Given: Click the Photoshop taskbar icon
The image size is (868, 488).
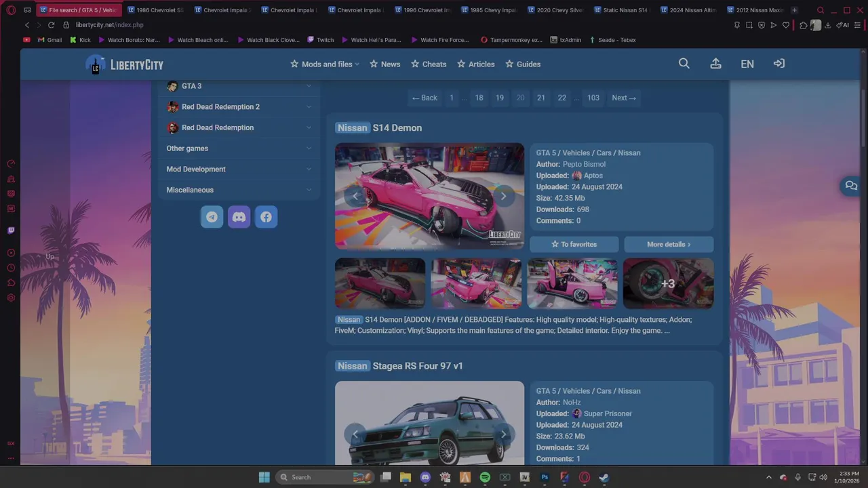Looking at the screenshot, I should 545,477.
